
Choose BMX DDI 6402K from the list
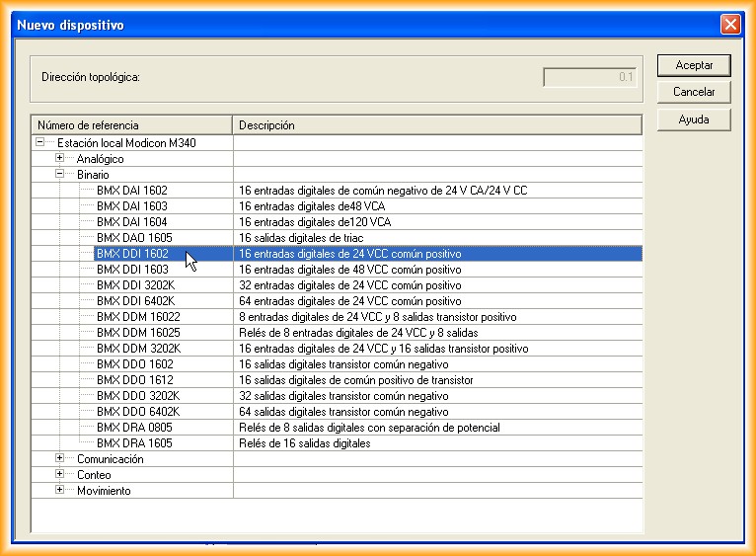pyautogui.click(x=138, y=300)
